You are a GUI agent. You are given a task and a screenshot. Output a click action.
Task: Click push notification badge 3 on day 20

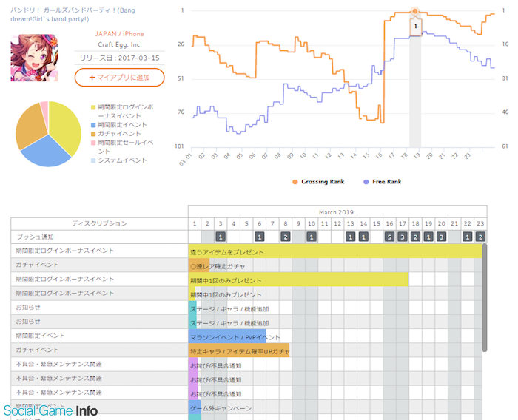[x=441, y=237]
